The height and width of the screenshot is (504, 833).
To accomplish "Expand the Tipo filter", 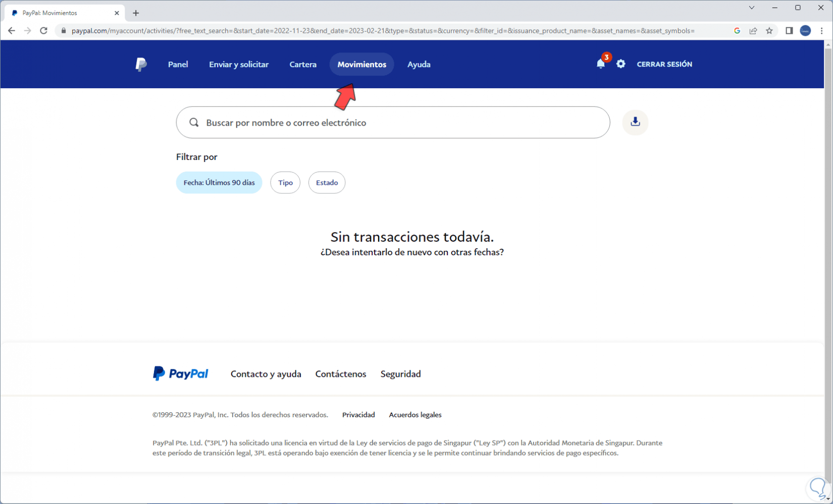I will 285,183.
